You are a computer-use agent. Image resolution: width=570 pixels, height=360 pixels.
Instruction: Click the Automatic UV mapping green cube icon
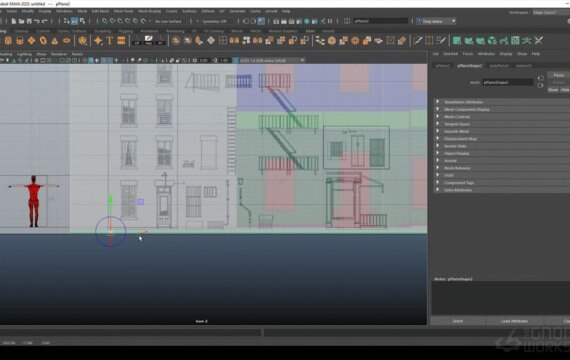[492, 40]
